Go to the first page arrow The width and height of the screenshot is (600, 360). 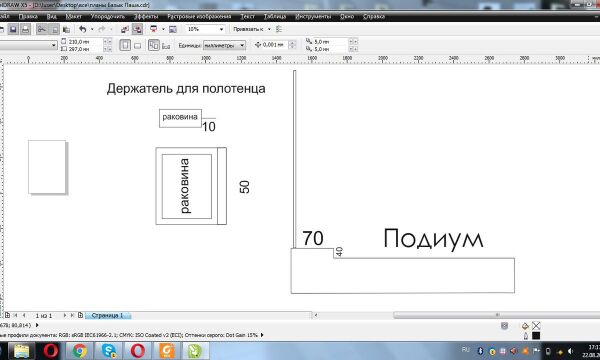pos(16,315)
